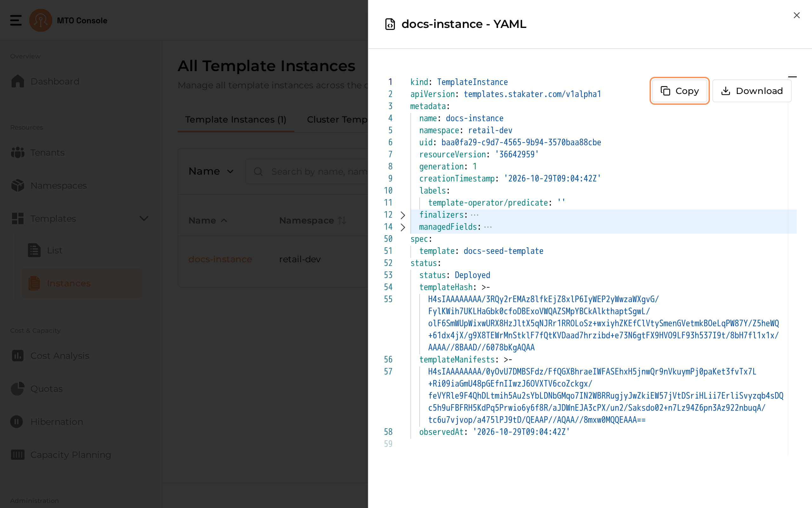Focus the search by name field

[307, 171]
